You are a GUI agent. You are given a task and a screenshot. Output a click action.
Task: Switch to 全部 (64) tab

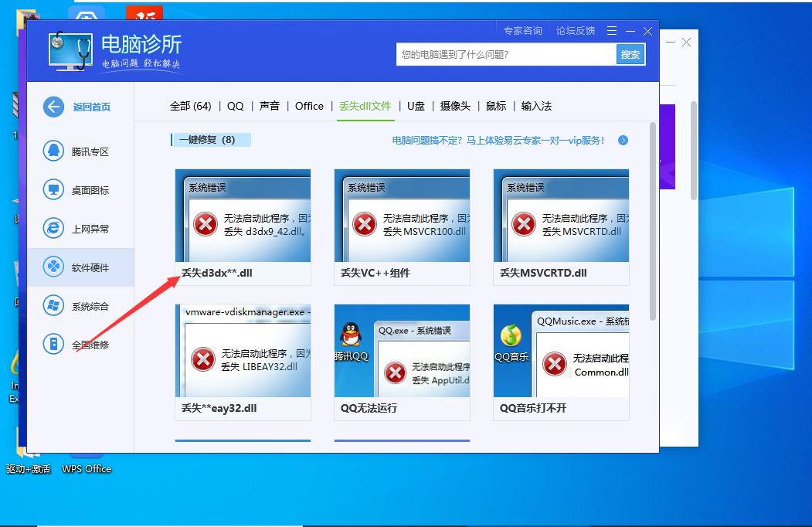pos(190,107)
